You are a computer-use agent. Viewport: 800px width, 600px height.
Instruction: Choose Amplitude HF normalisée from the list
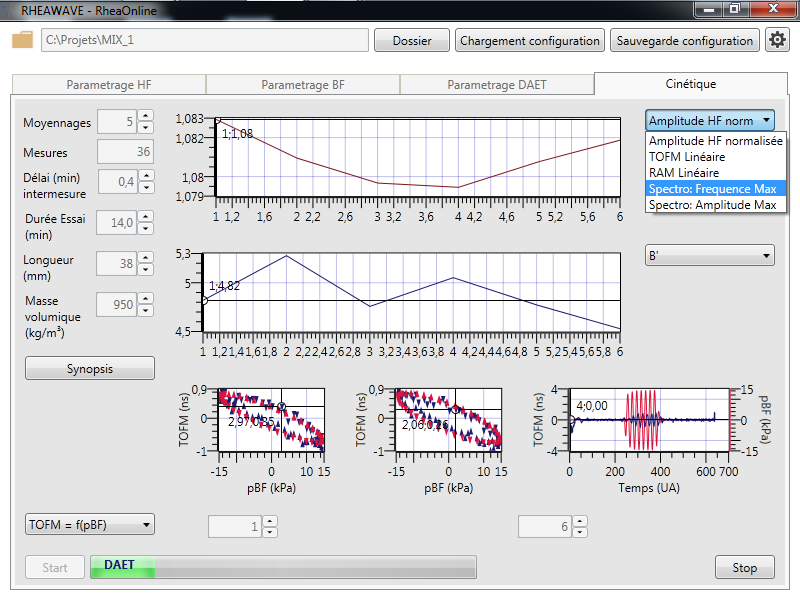[x=715, y=141]
